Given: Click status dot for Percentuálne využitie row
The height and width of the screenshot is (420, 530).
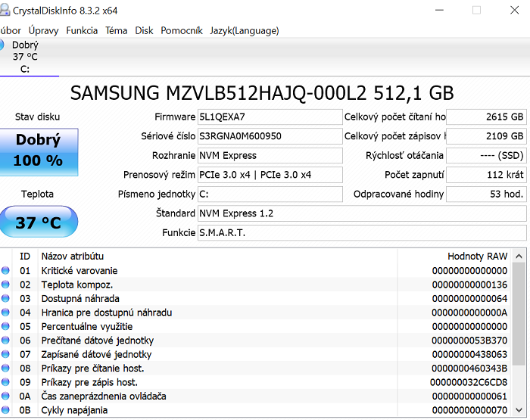Looking at the screenshot, I should pyautogui.click(x=5, y=326).
